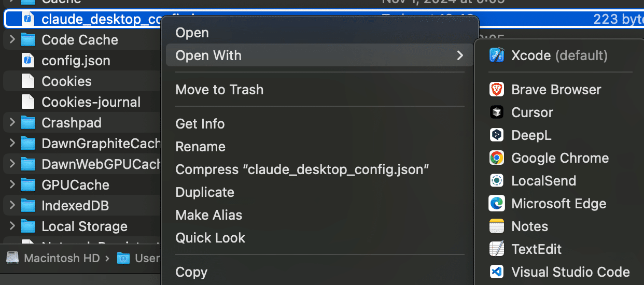The height and width of the screenshot is (285, 644).
Task: Expand the Crashpad folder chevron
Action: pos(12,123)
